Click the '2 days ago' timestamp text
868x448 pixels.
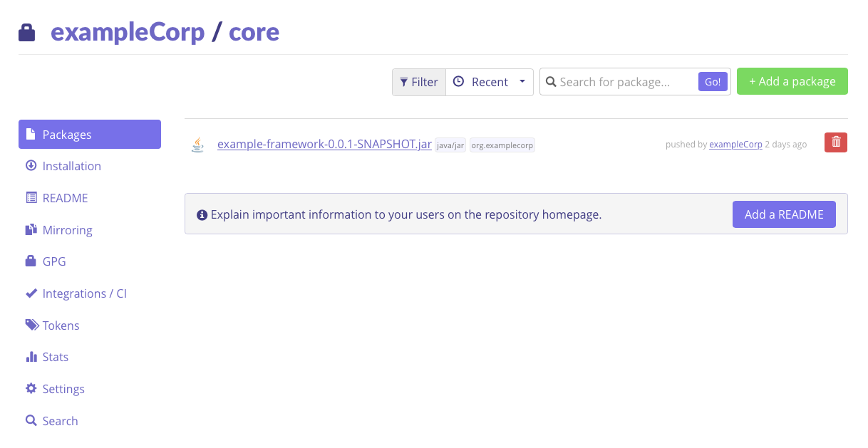786,145
